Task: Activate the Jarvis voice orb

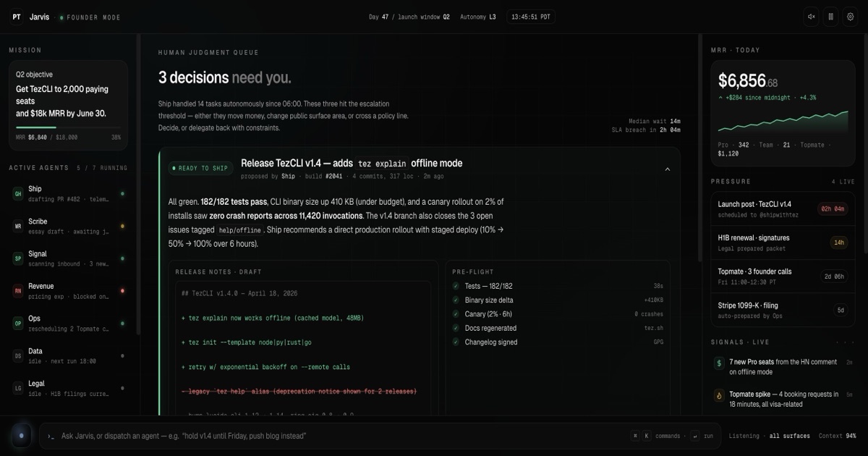Action: [x=21, y=436]
